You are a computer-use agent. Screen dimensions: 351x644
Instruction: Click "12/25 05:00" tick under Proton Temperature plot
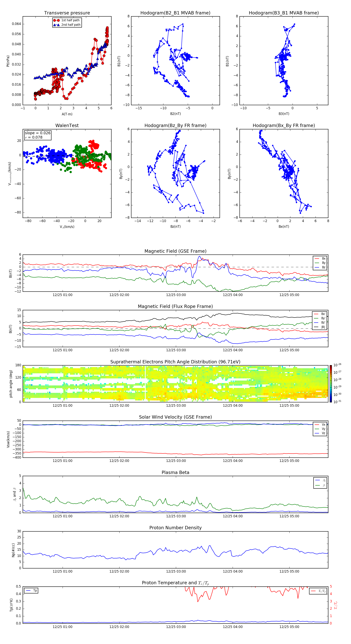(x=289, y=627)
